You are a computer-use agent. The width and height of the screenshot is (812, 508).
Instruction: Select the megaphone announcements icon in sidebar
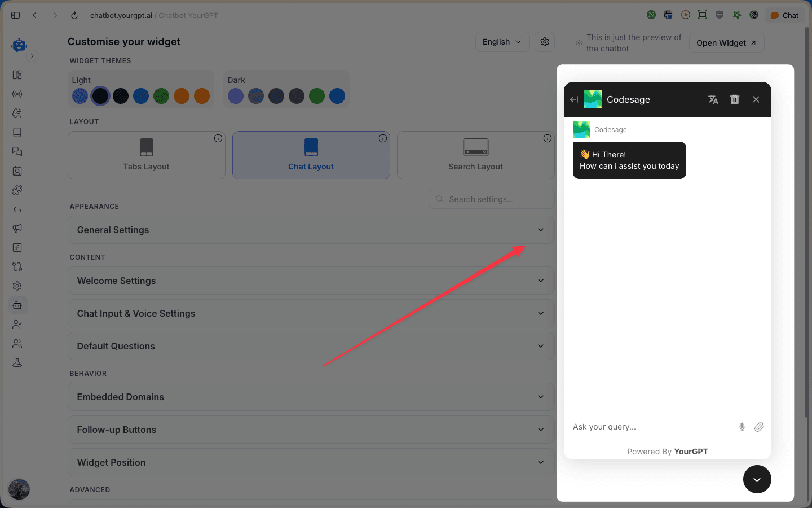pyautogui.click(x=17, y=229)
